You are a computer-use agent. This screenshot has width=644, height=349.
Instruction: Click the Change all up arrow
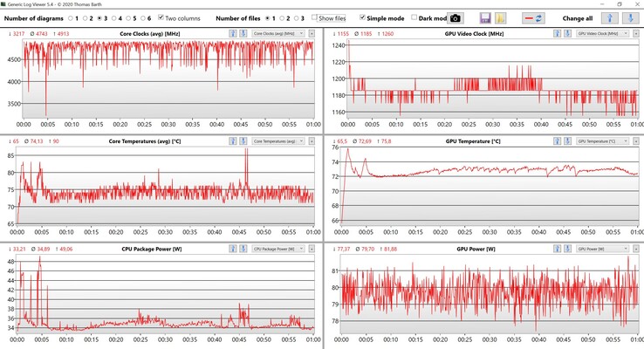point(609,18)
